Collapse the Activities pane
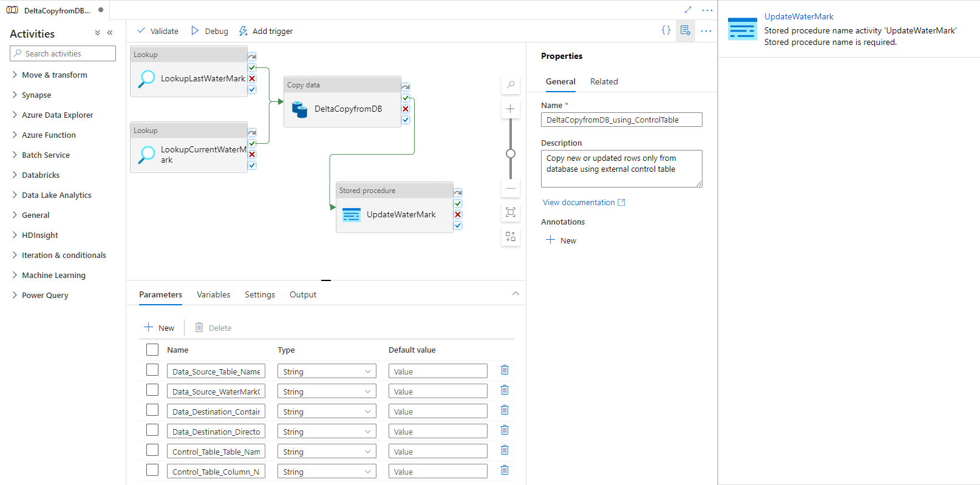Viewport: 980px width, 485px height. [x=110, y=33]
